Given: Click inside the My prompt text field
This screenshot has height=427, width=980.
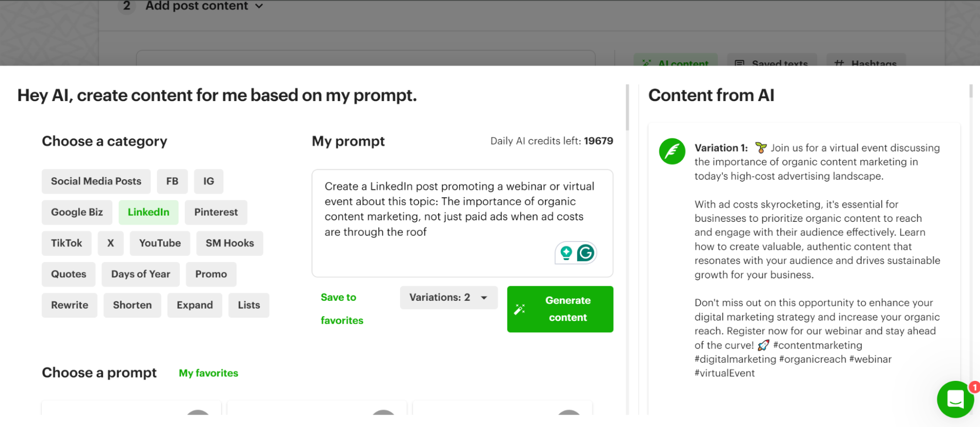Looking at the screenshot, I should click(462, 221).
